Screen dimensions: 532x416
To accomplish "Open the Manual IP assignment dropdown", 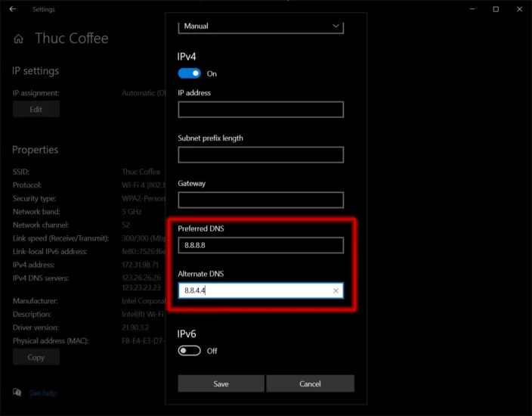I will pyautogui.click(x=261, y=26).
